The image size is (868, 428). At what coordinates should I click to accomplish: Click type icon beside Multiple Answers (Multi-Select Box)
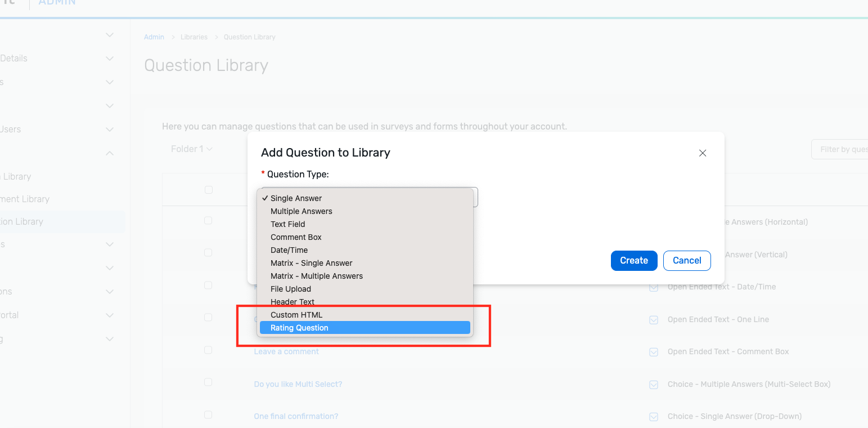pos(654,385)
